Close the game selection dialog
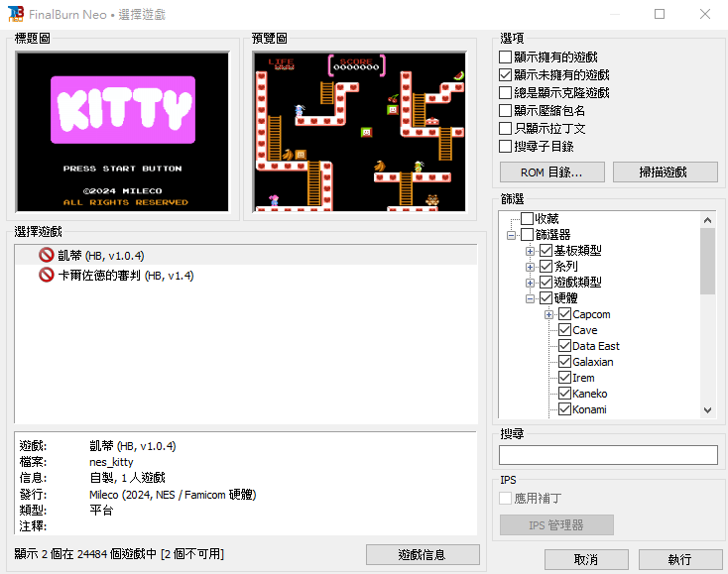This screenshot has width=728, height=574. [705, 14]
